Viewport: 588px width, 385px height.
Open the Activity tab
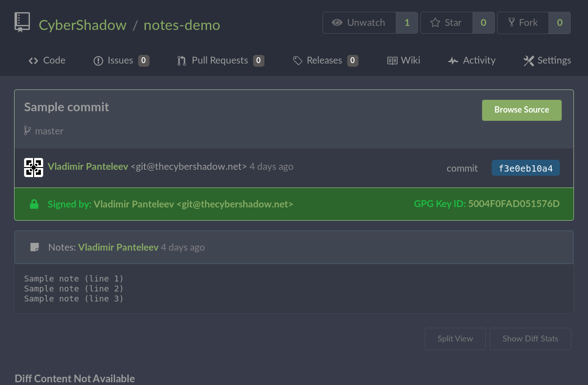[x=472, y=60]
